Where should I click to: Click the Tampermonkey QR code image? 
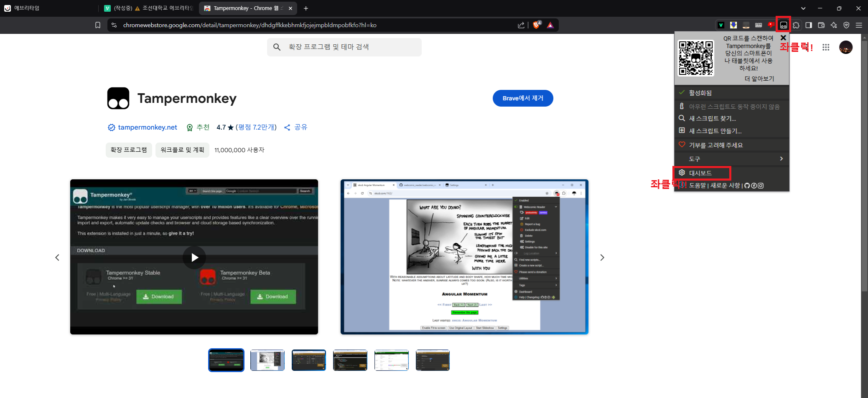(x=696, y=58)
